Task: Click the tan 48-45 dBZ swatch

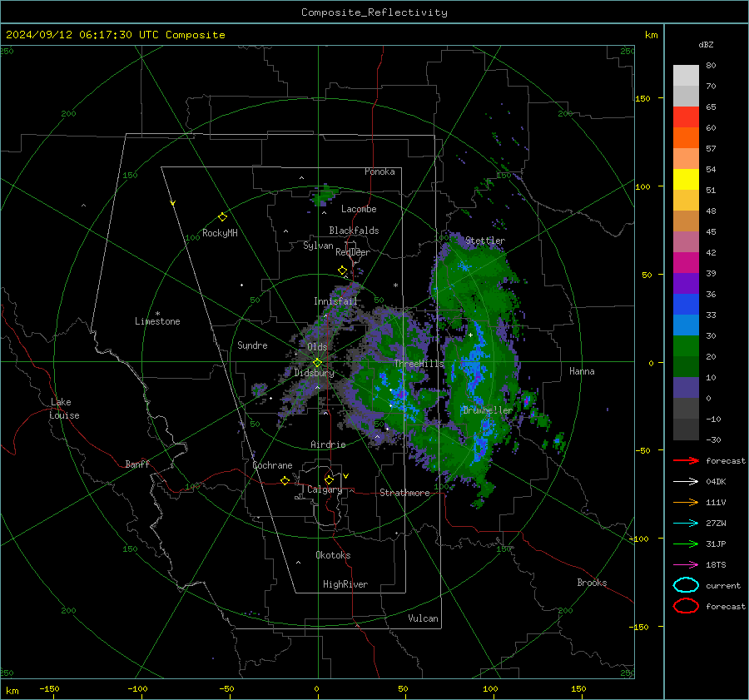Action: pyautogui.click(x=686, y=221)
